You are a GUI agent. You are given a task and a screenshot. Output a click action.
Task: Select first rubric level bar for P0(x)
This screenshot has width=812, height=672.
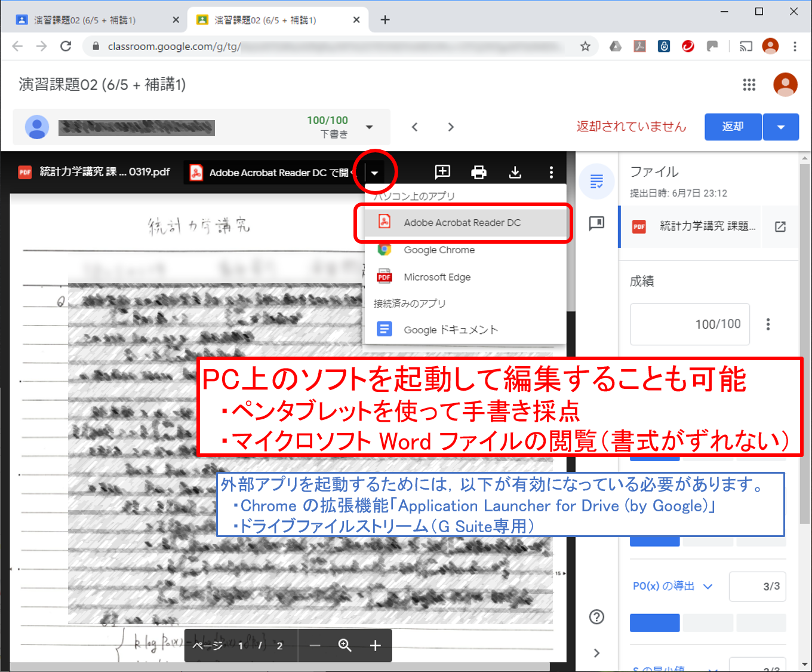654,622
